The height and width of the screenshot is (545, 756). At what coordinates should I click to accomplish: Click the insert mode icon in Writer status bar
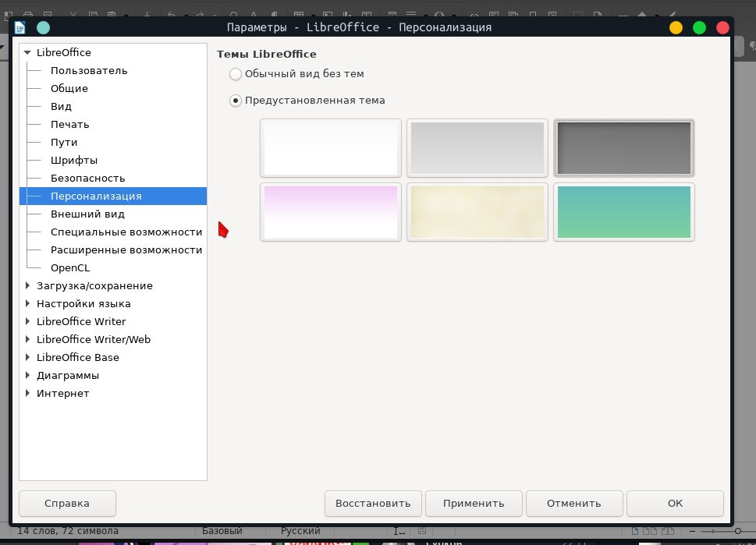tap(399, 531)
